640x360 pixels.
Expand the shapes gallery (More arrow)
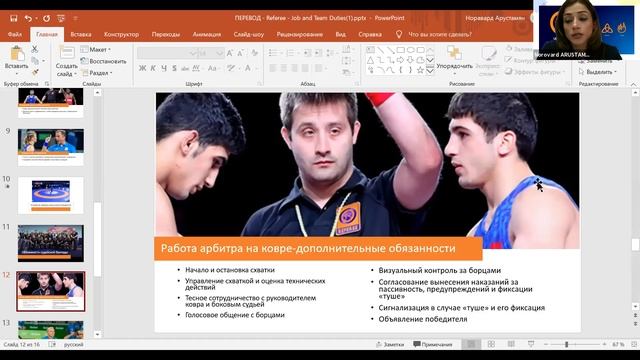point(430,70)
